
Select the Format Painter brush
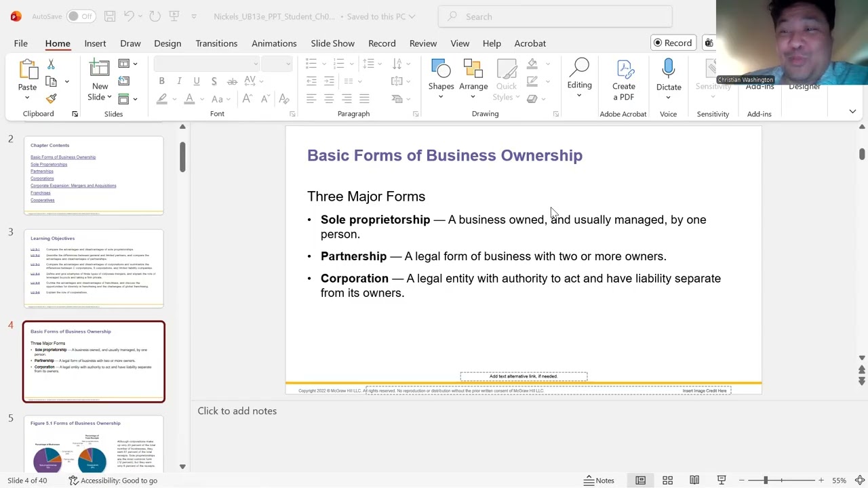click(51, 98)
